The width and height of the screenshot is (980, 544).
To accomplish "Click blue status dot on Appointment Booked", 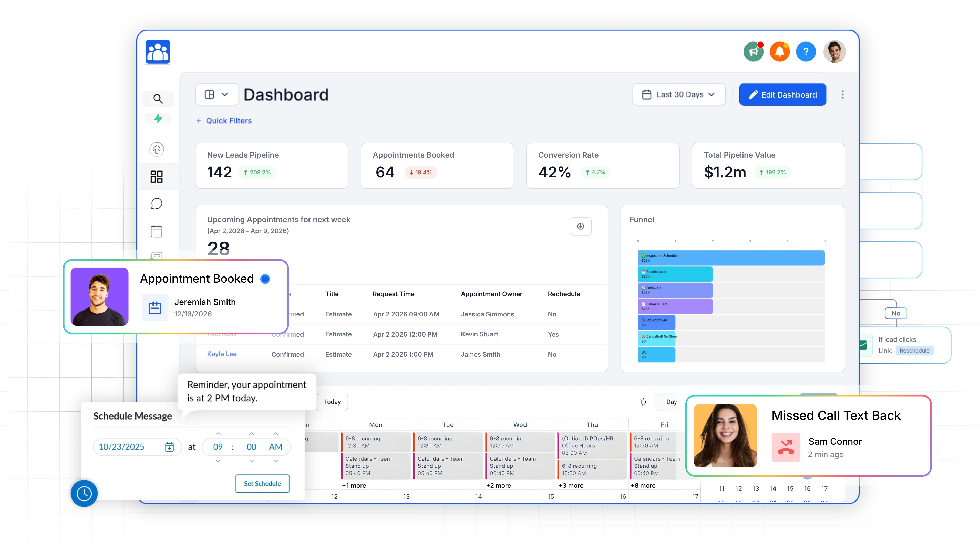I will pos(265,279).
